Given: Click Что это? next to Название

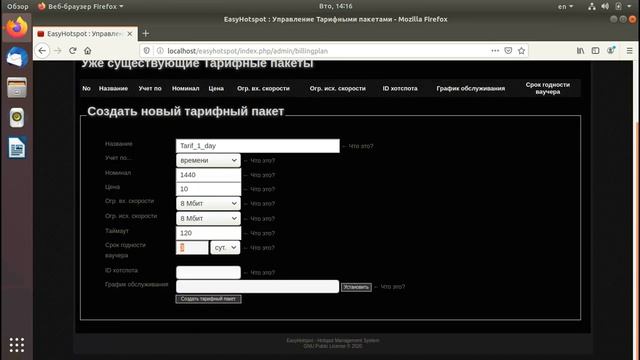Looking at the screenshot, I should click(x=361, y=146).
